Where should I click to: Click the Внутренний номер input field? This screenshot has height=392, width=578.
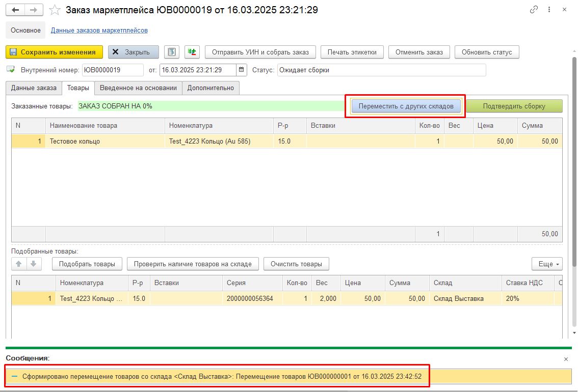point(113,70)
